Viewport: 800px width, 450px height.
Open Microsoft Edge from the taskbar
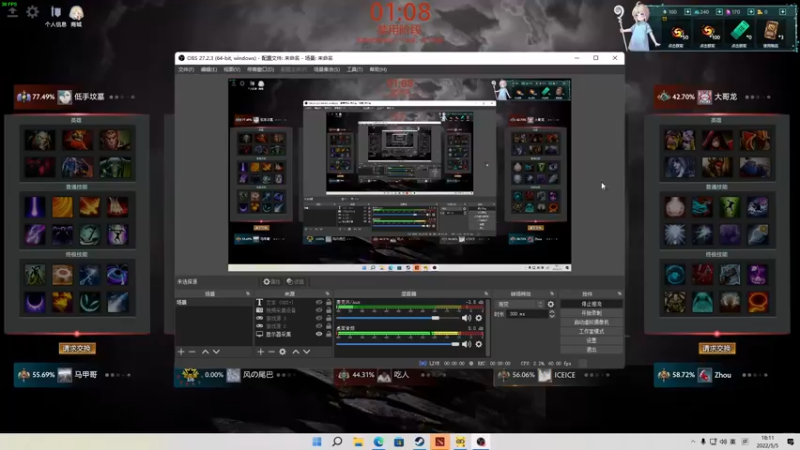[379, 442]
